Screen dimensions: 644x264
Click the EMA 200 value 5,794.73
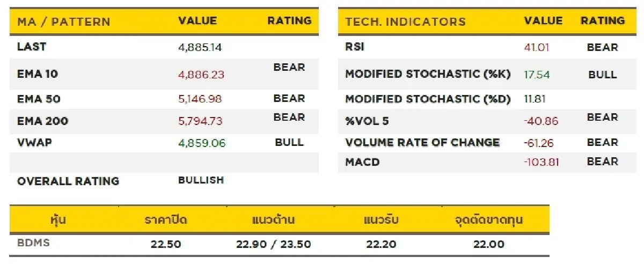(200, 121)
